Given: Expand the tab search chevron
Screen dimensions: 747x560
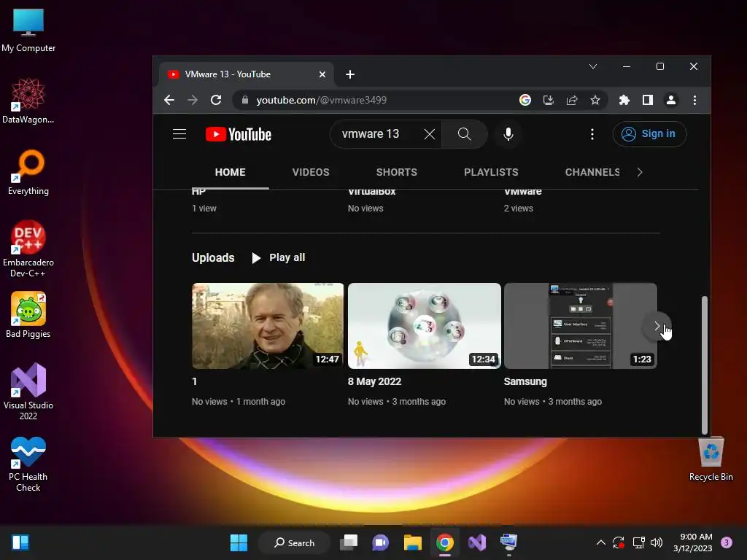Looking at the screenshot, I should click(592, 66).
